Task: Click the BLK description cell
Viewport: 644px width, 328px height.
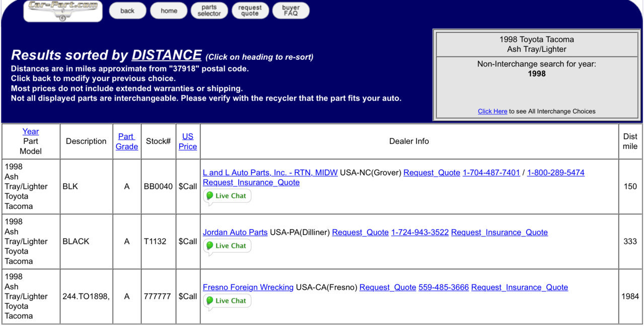Action: tap(86, 187)
